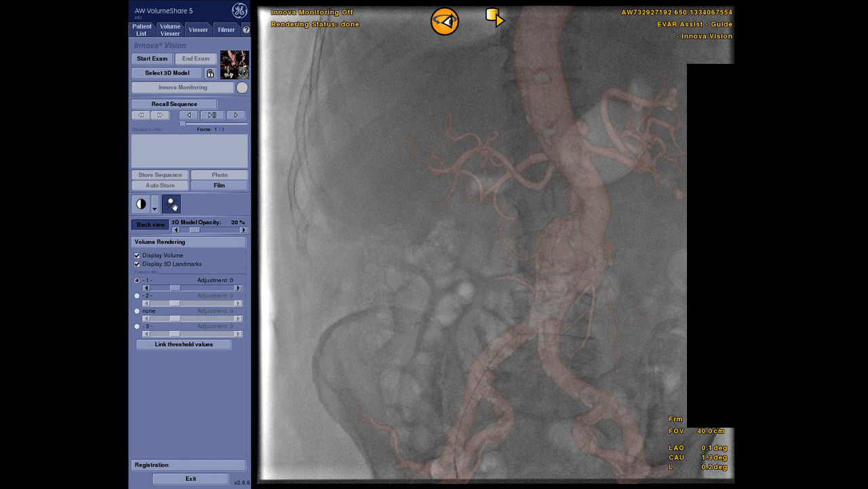Viewport: 868px width, 489px height.
Task: Click the yellow 3D cube arrow icon
Action: (495, 18)
